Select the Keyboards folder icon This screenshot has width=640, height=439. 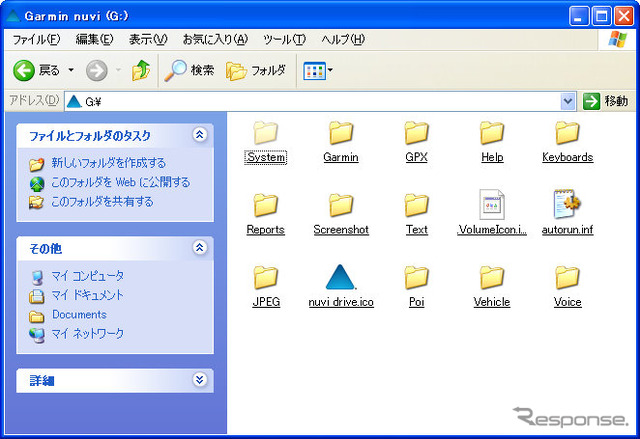pos(567,133)
